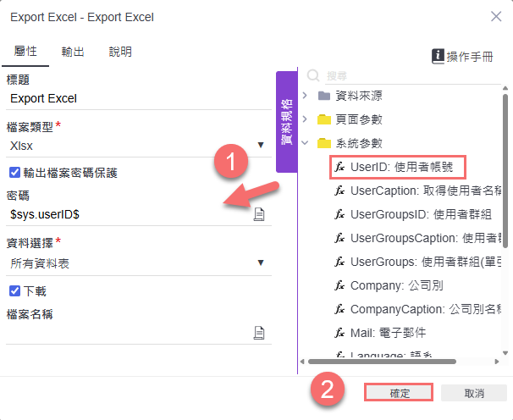Click the fx icon beside UserCaption
513x420 pixels.
pos(339,191)
